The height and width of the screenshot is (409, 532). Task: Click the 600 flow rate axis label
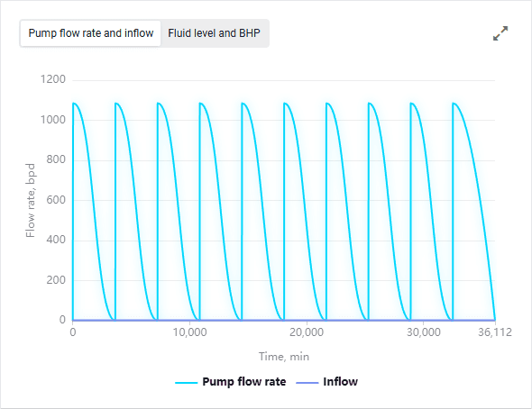coord(56,200)
